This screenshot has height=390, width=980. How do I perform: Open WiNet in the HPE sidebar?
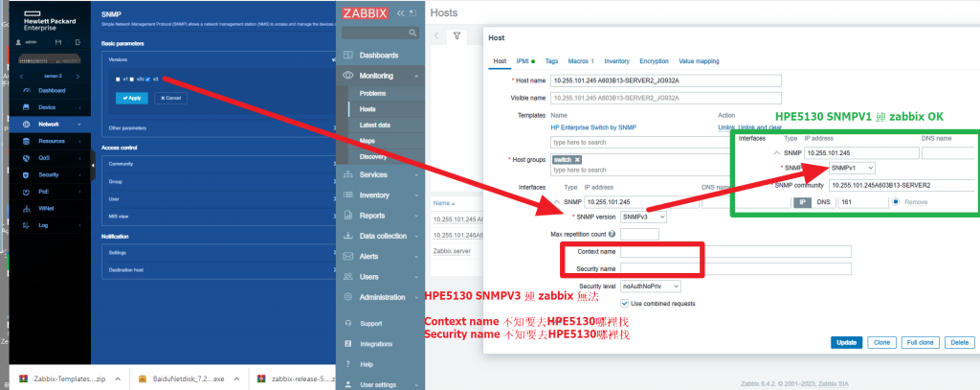46,209
